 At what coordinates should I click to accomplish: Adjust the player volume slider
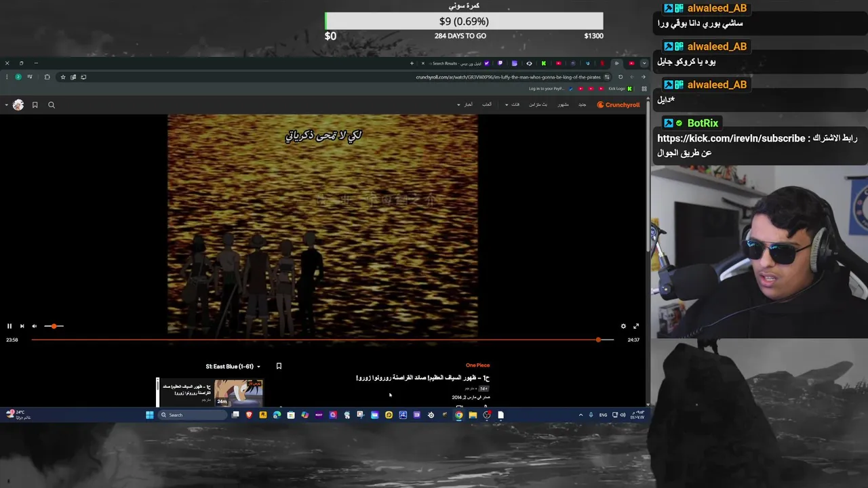point(54,326)
